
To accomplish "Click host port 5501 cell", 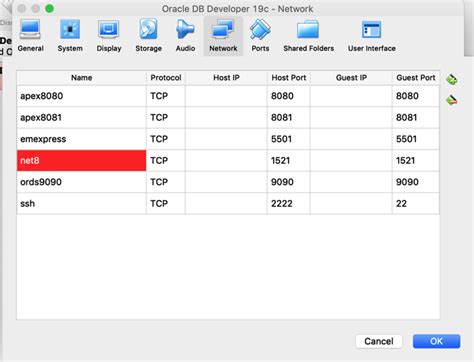I will point(289,139).
